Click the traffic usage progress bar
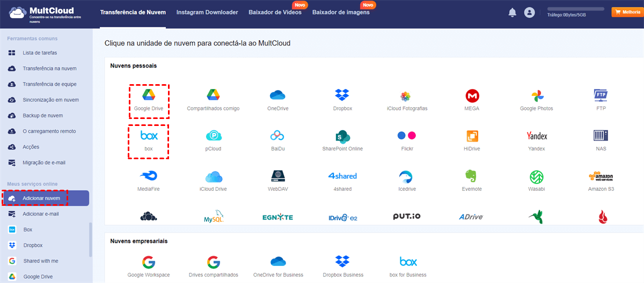The height and width of the screenshot is (283, 644). pos(577,9)
